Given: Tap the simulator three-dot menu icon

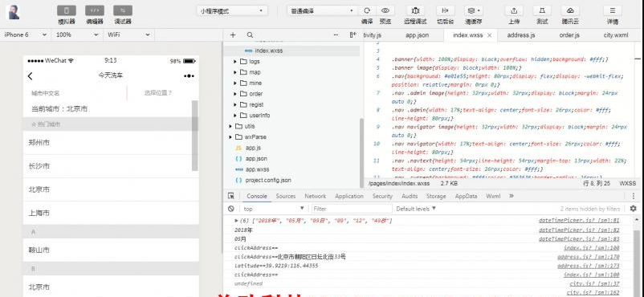Looking at the screenshot, I should [x=189, y=76].
